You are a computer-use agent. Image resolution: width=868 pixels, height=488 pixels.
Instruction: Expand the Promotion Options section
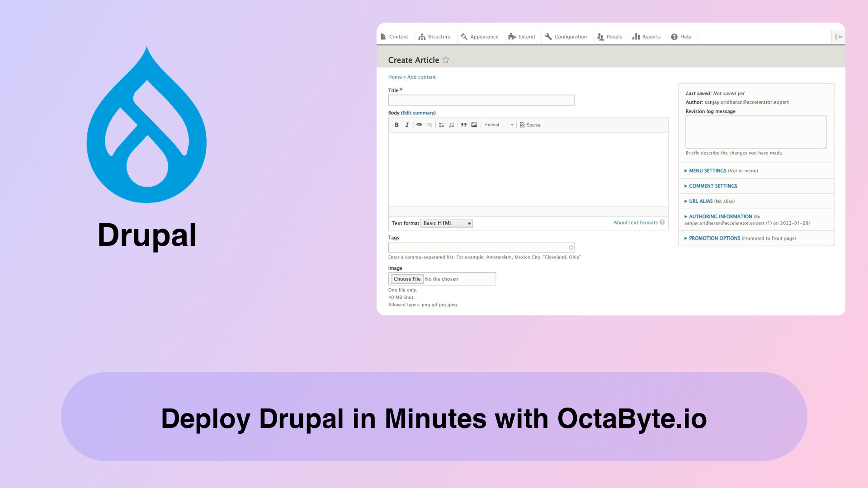[714, 238]
